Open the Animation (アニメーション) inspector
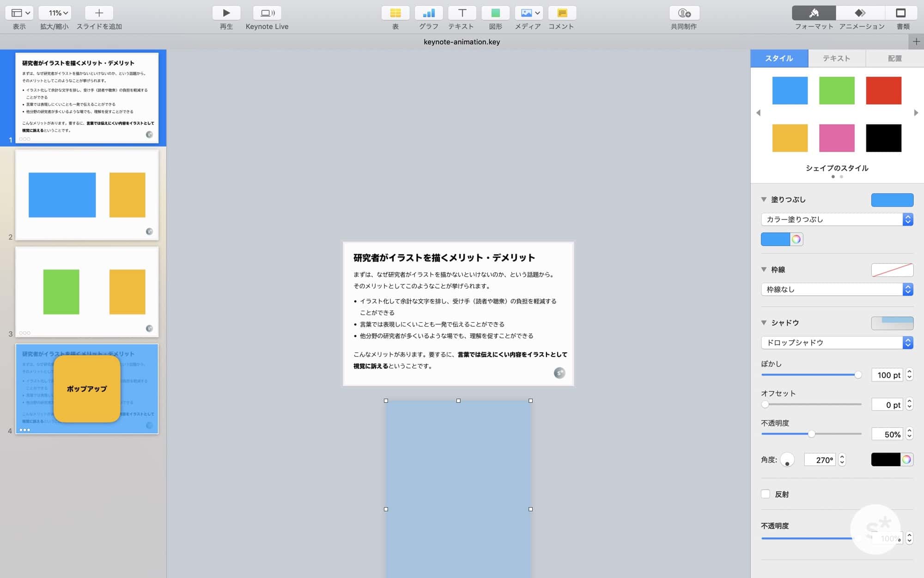Image resolution: width=924 pixels, height=578 pixels. (860, 13)
